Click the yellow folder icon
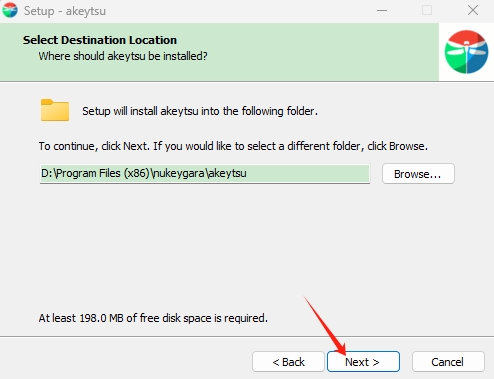The image size is (494, 379). 55,110
